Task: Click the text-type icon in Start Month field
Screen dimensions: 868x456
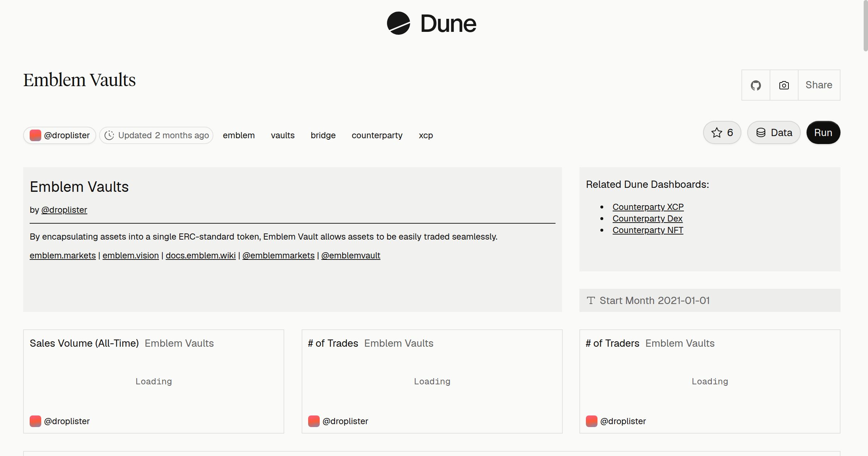Action: pos(591,300)
